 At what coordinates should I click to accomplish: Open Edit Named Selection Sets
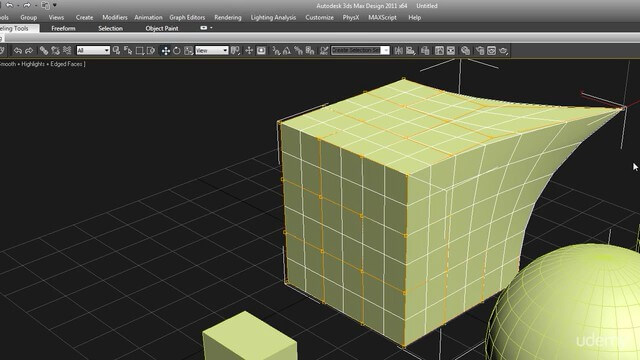click(324, 51)
